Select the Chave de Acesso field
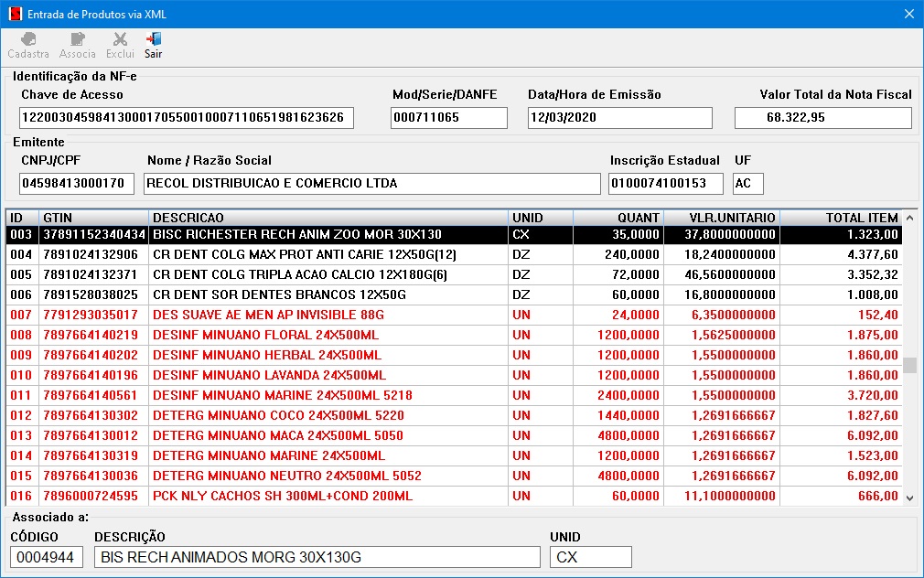 (x=186, y=118)
